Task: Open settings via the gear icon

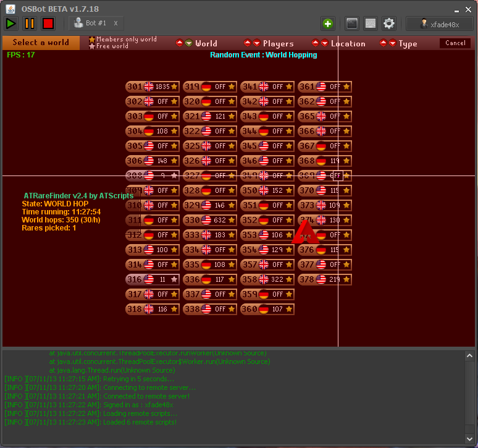Action: [389, 23]
